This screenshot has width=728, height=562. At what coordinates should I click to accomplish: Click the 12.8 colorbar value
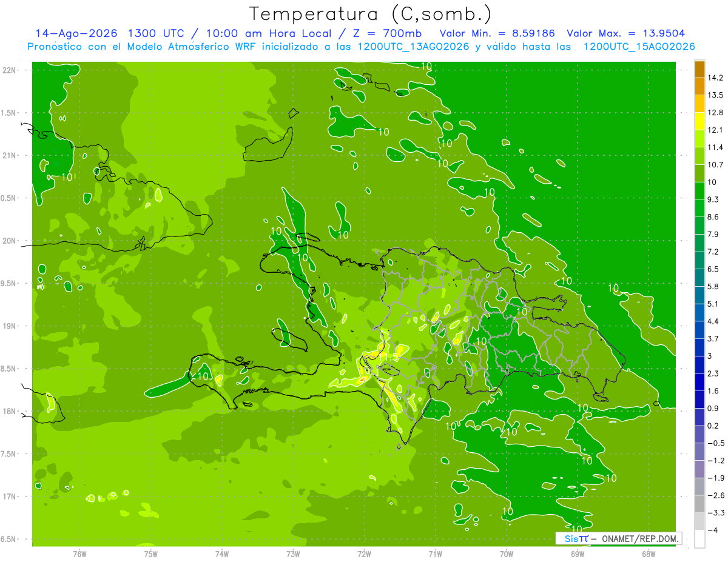[715, 112]
